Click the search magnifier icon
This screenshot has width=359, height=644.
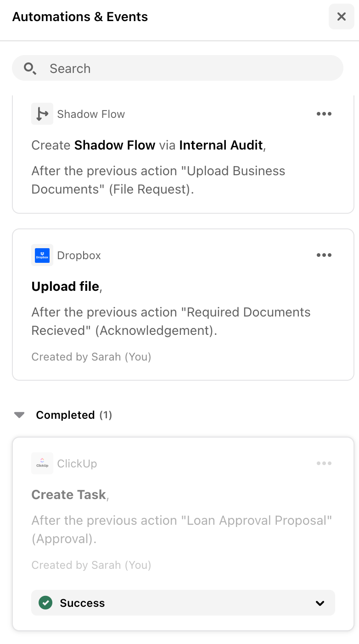tap(30, 69)
